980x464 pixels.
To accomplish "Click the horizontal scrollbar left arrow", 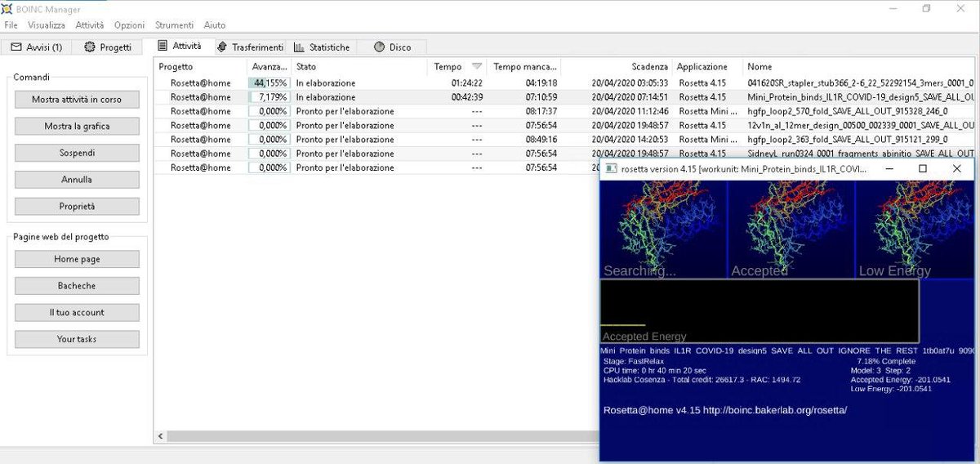I will (160, 437).
